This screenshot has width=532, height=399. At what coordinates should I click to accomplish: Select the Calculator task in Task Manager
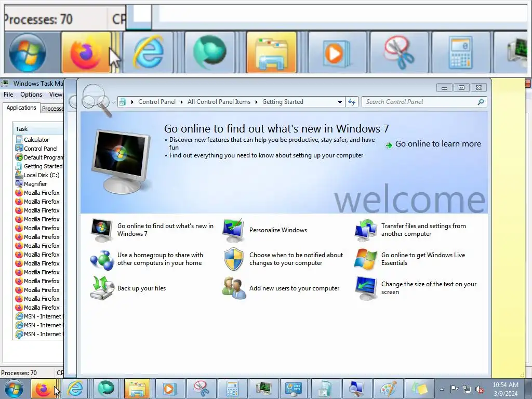pos(38,140)
